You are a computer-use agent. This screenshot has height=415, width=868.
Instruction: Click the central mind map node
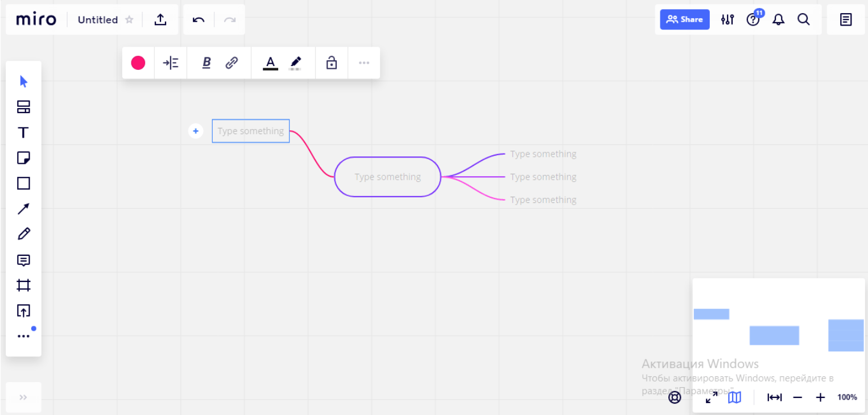coord(387,177)
